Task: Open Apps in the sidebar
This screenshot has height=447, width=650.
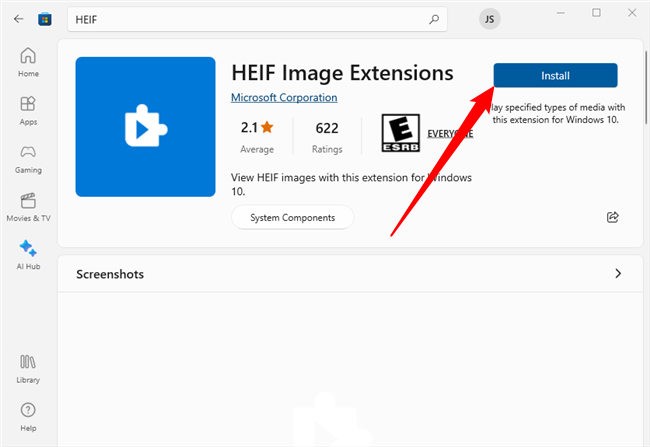Action: (x=28, y=110)
